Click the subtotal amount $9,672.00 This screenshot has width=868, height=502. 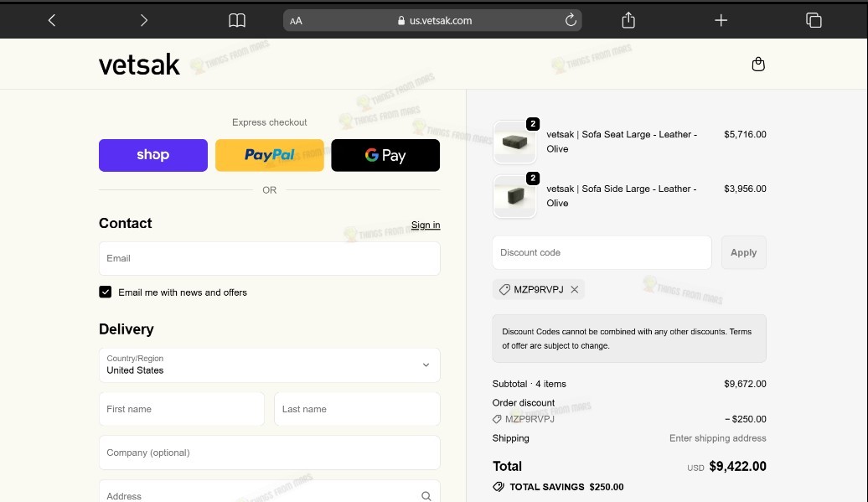point(745,384)
